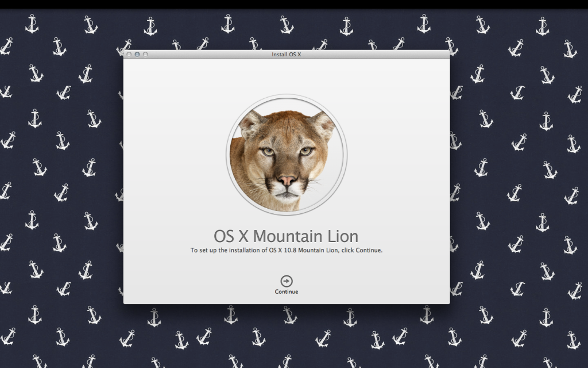Zoom the Install OS X window
Screen dimensions: 588x368
[145, 55]
